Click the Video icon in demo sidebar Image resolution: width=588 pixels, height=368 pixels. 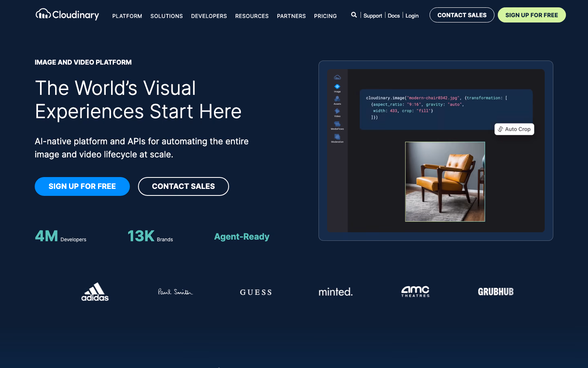click(x=337, y=112)
